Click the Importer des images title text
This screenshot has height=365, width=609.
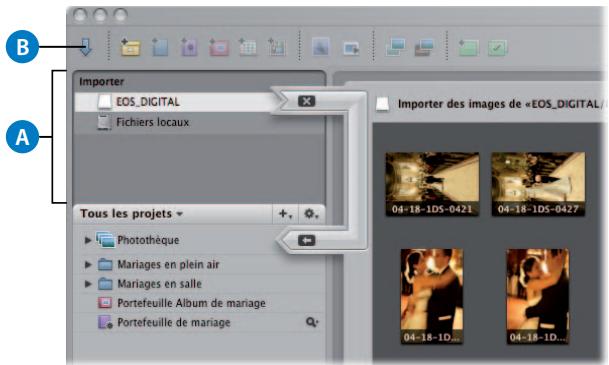tap(501, 104)
